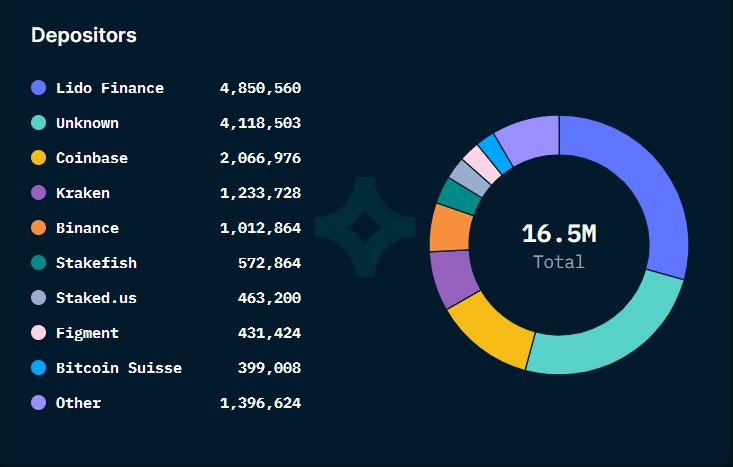The height and width of the screenshot is (467, 733).
Task: Select the Lido Finance legend label
Action: [110, 88]
